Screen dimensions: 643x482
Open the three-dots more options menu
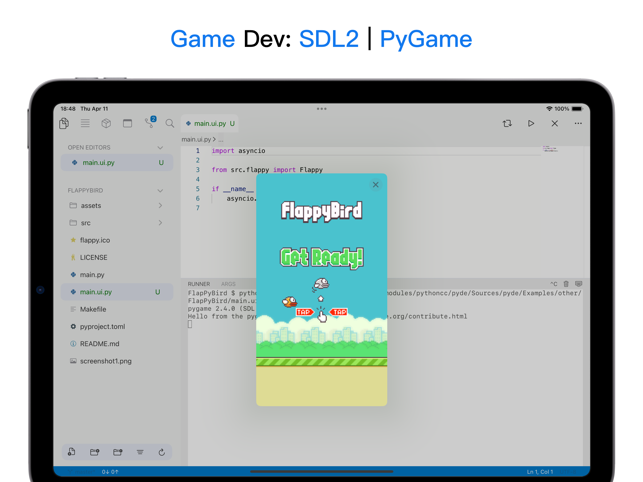pyautogui.click(x=578, y=124)
